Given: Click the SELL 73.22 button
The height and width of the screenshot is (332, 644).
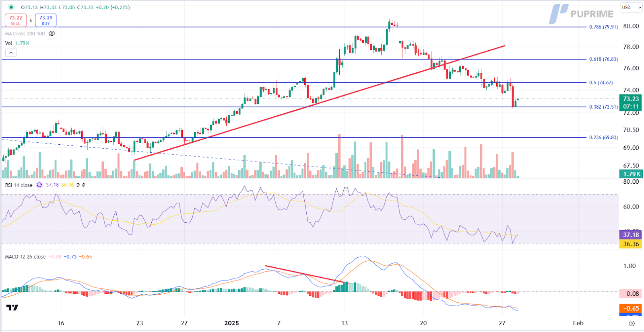Looking at the screenshot, I should point(16,20).
